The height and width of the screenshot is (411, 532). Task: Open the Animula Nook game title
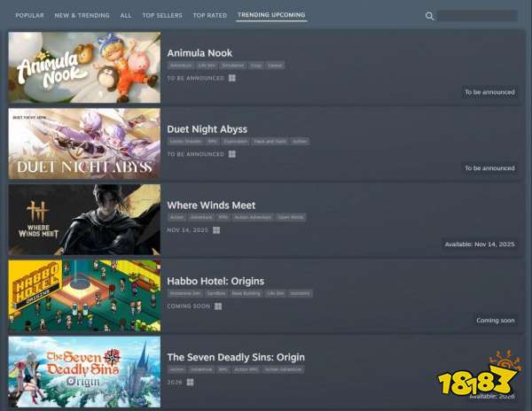click(x=199, y=53)
